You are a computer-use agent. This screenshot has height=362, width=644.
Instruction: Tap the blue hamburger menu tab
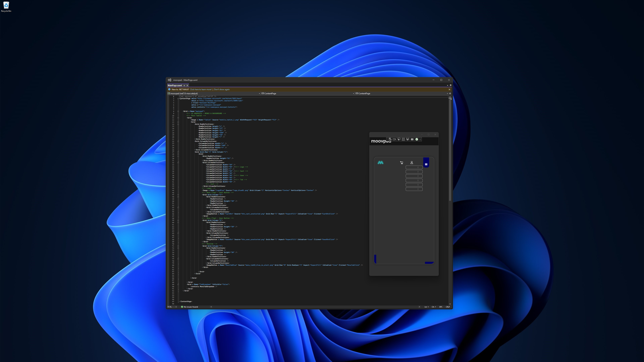pyautogui.click(x=426, y=163)
